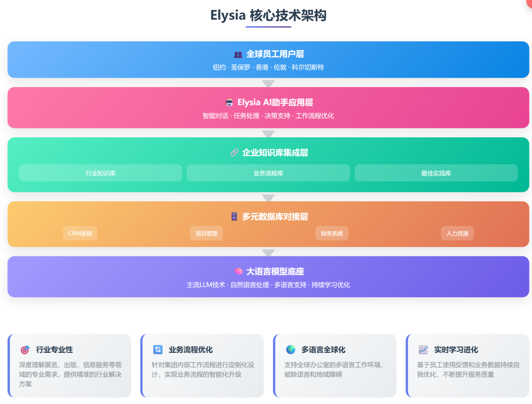Screen dimensions: 532x404
Task: Expand the arrow below 多元数据库对接层
Action: (x=268, y=252)
